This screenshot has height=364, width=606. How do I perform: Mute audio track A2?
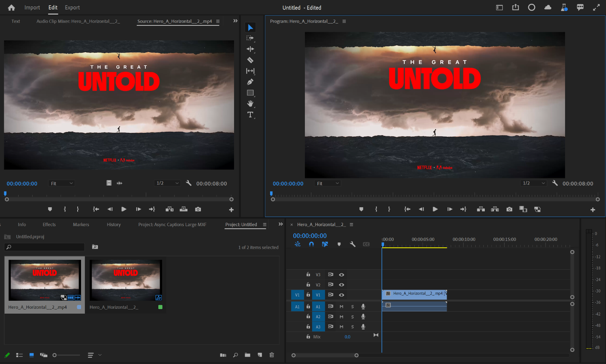point(340,316)
